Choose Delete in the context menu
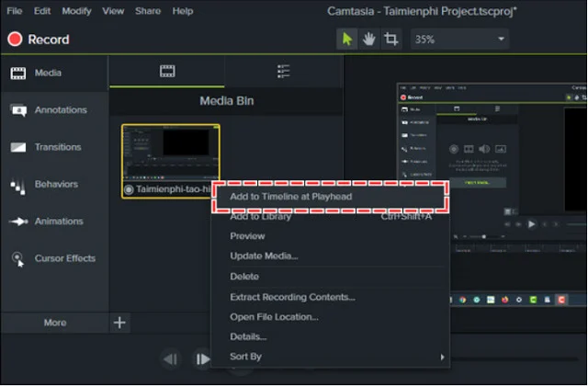Screen dimensions: 588x387 click(x=330, y=277)
